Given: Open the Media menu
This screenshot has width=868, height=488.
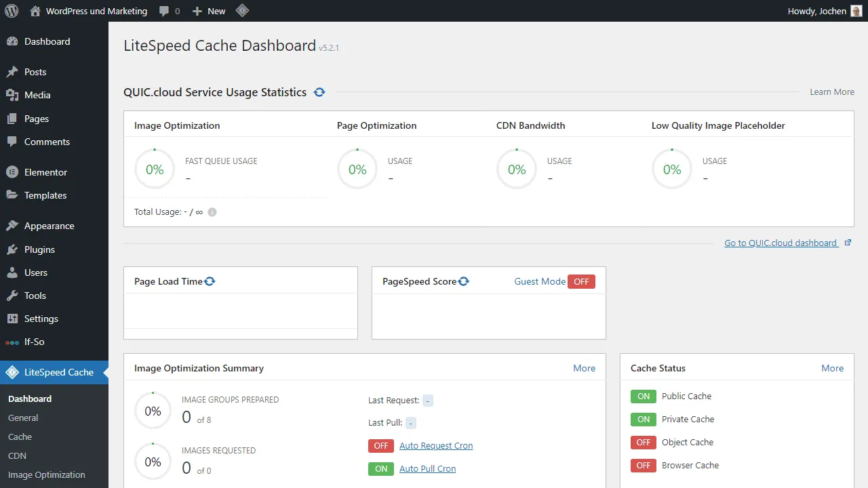Looking at the screenshot, I should point(54,95).
